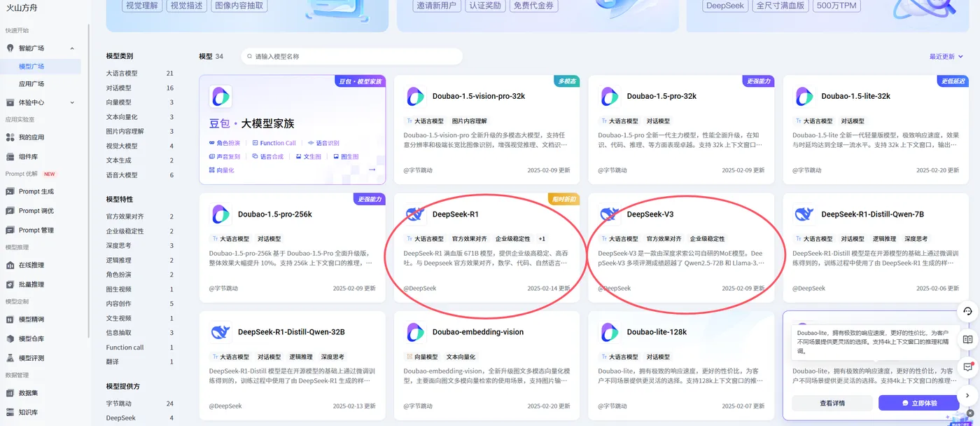980x426 pixels.
Task: Select 应用广场 in the sidebar
Action: pyautogui.click(x=31, y=83)
